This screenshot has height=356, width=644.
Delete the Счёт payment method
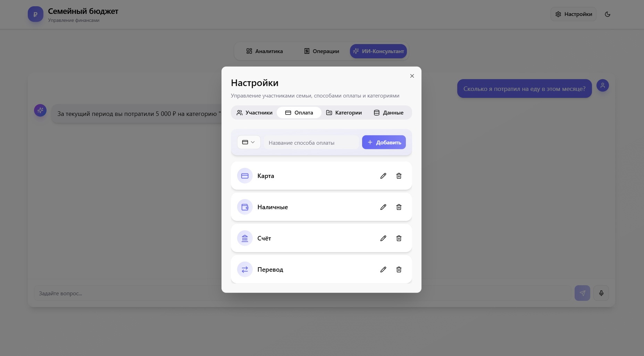(399, 238)
